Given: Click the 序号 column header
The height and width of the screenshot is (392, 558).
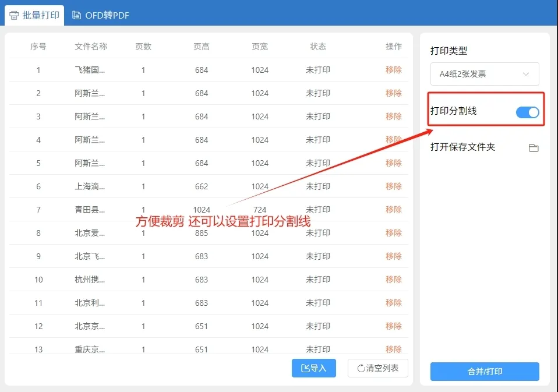Looking at the screenshot, I should pyautogui.click(x=38, y=47).
